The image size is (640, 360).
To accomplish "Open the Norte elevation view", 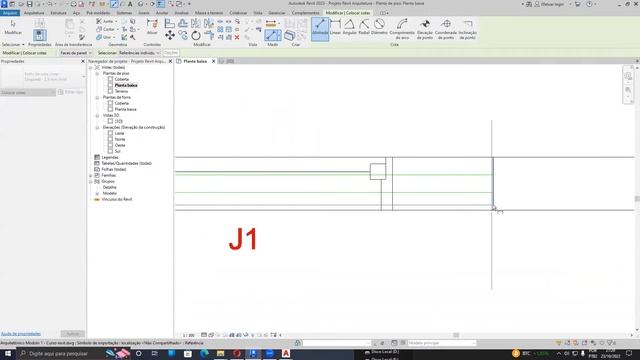I will coord(120,140).
